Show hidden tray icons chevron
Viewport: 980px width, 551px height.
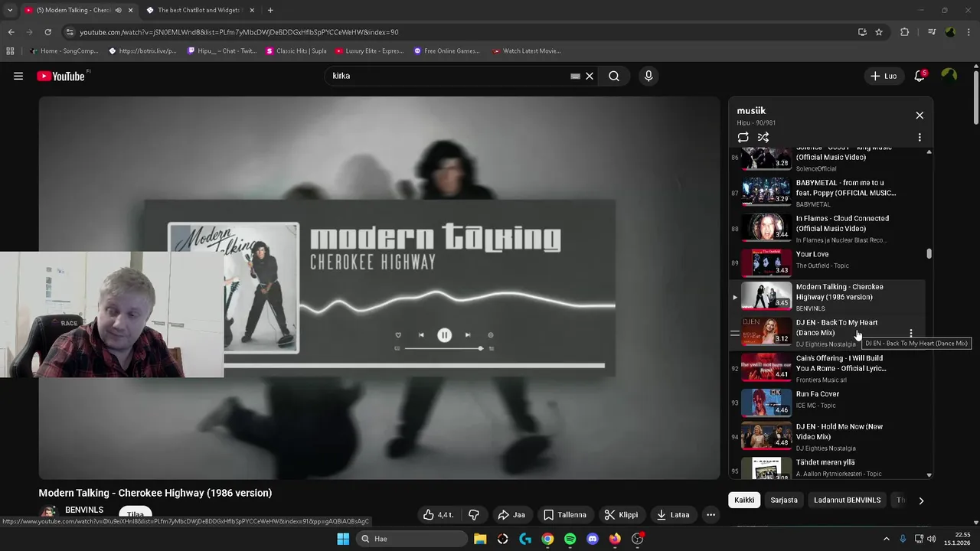[887, 539]
